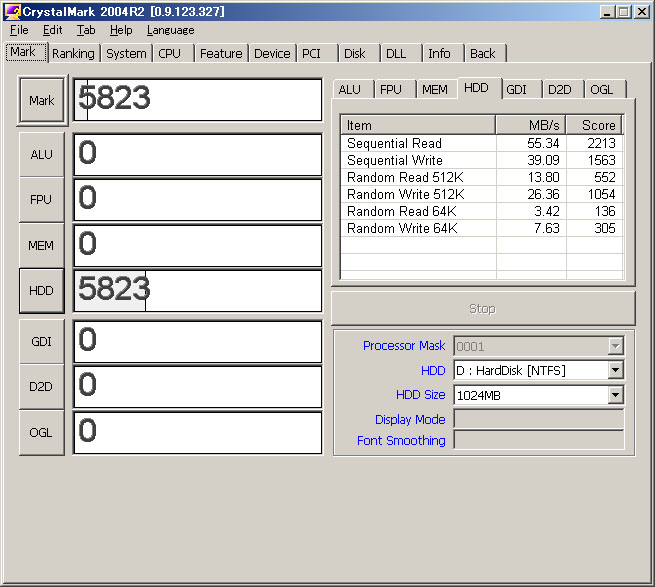
Task: Click the total Mark score 5823 field
Action: pyautogui.click(x=198, y=100)
